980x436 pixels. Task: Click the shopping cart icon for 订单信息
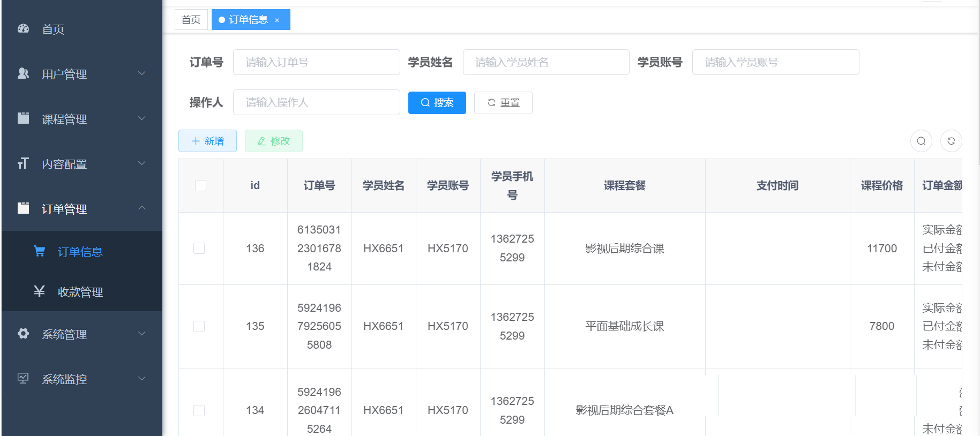point(39,251)
